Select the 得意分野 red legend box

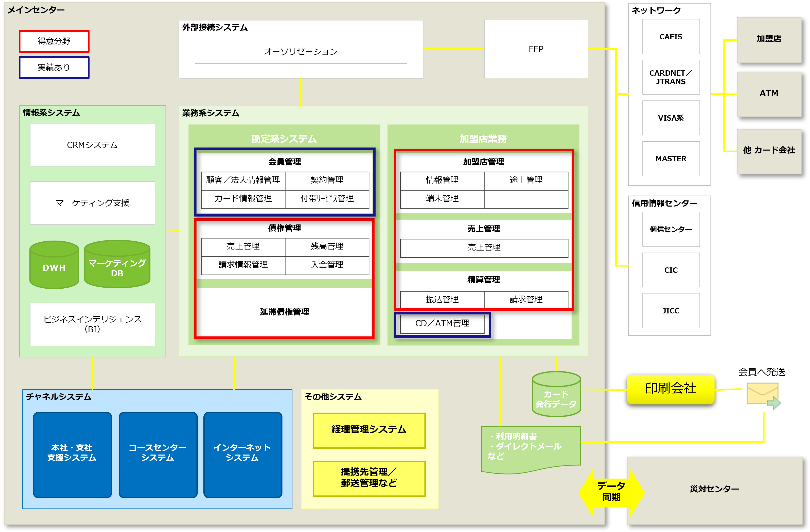(54, 41)
